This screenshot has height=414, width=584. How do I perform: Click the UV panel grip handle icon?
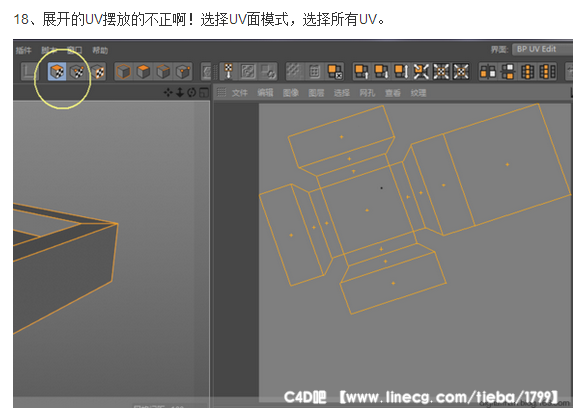point(222,92)
